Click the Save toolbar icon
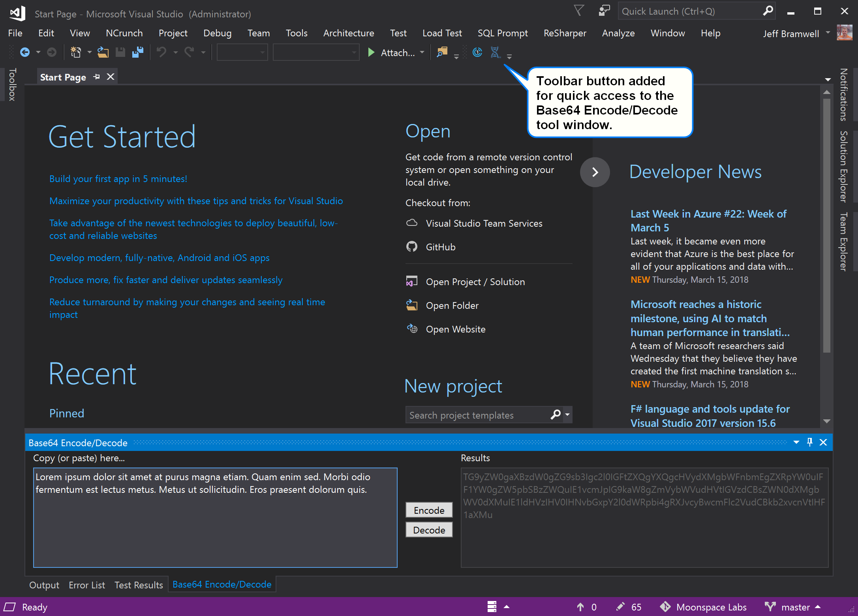The image size is (858, 616). coord(120,52)
